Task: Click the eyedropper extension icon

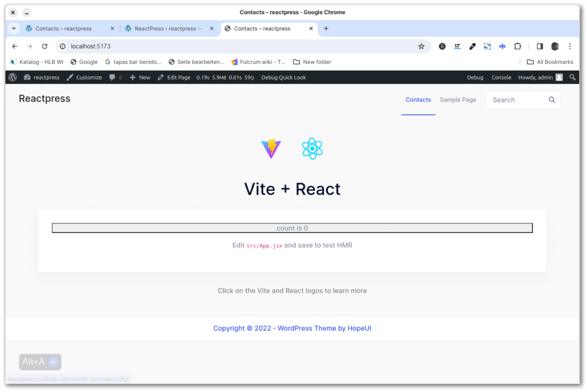Action: (472, 46)
